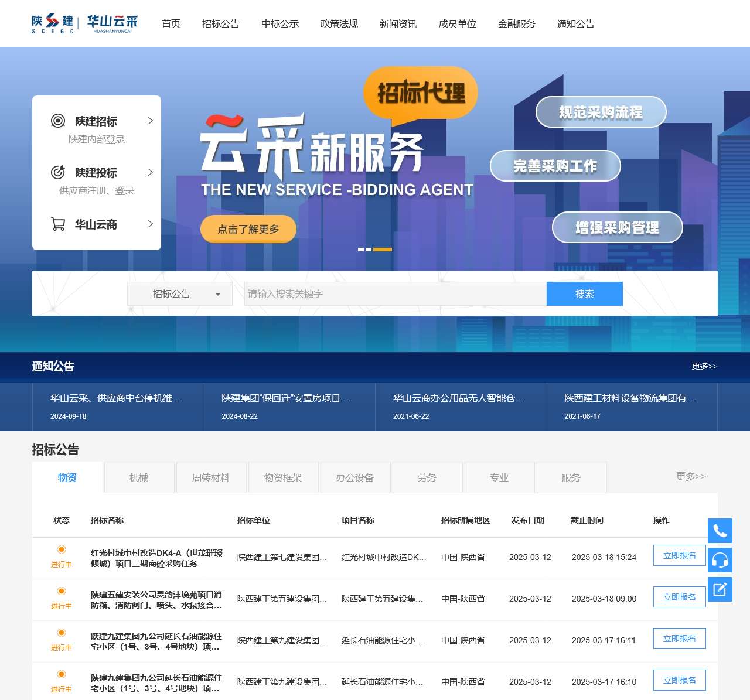Click 立即报名 for deadline 2025-03-17 16:10

coord(680,680)
